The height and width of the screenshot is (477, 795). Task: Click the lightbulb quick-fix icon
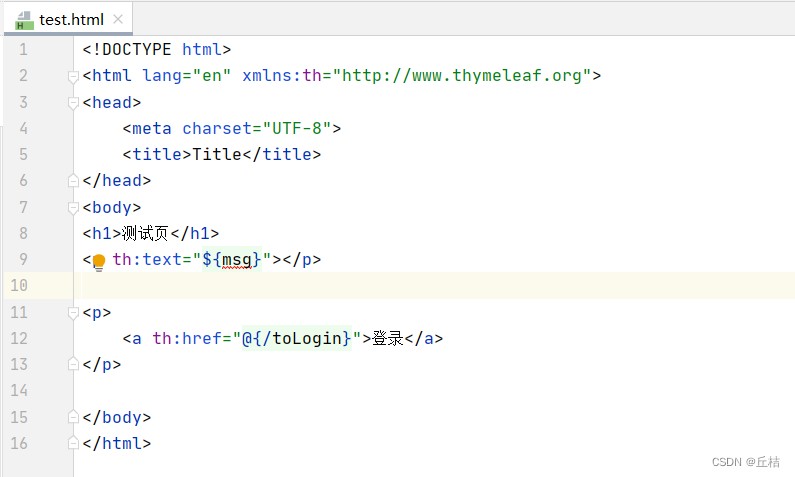pos(98,261)
